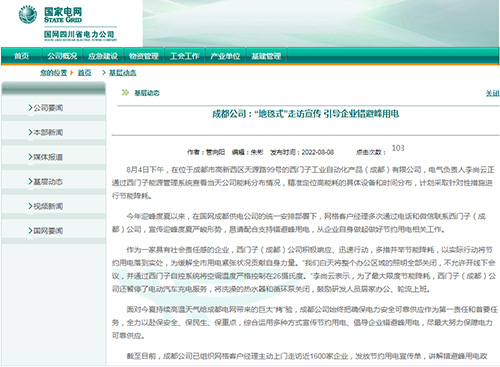This screenshot has height=367, width=500.
Task: Click the green double-arrow section icon
Action: [125, 92]
